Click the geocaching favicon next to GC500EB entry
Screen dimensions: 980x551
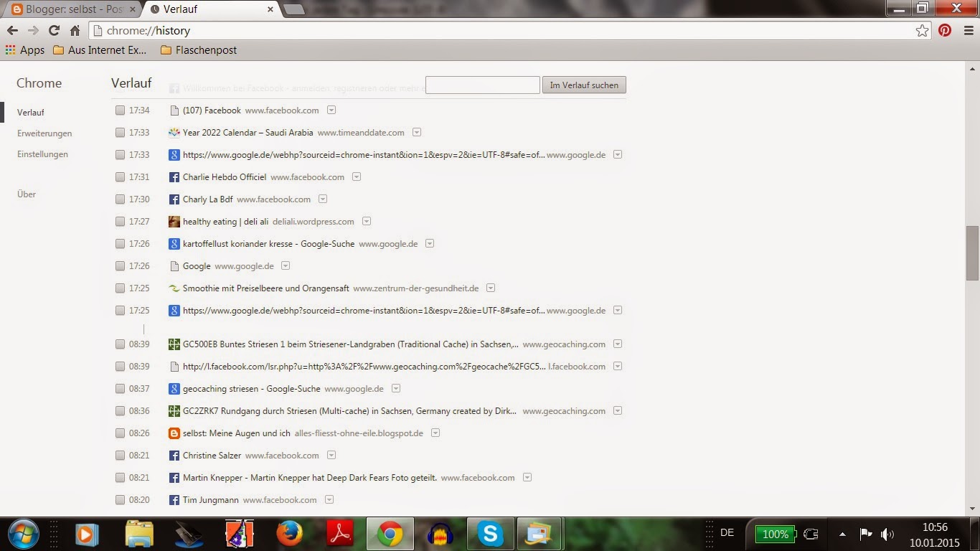(174, 344)
